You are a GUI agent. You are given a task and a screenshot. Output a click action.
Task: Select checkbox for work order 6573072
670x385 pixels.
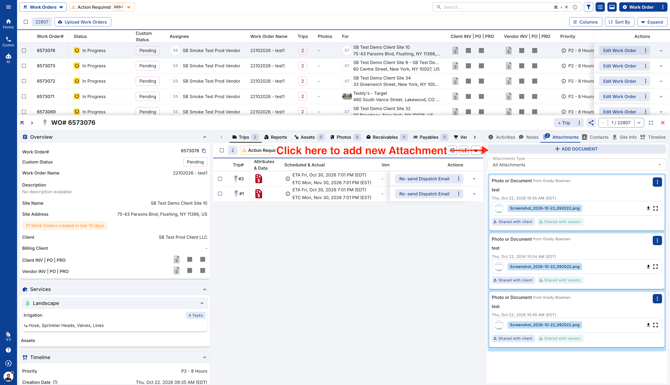point(24,81)
